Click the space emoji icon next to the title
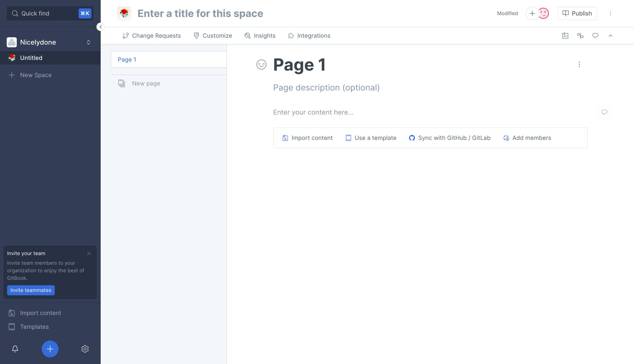Screen dimensions: 634x364 tap(124, 13)
